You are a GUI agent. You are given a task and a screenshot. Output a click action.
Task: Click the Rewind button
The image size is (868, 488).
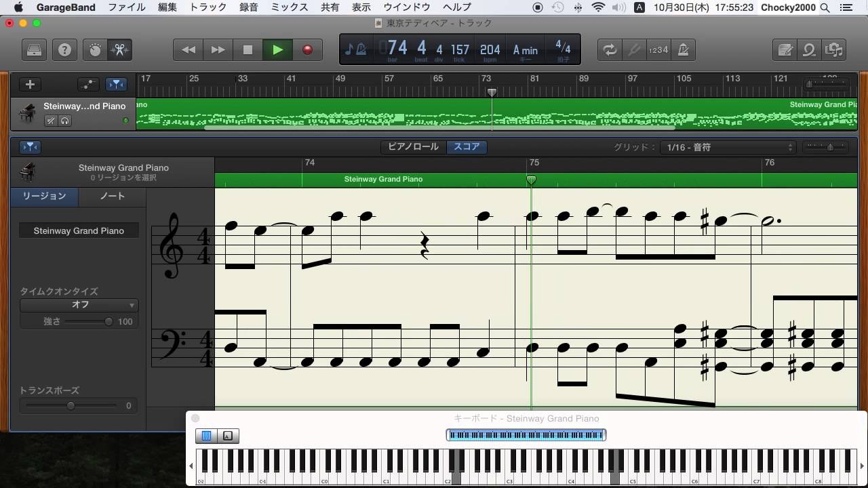coord(189,50)
